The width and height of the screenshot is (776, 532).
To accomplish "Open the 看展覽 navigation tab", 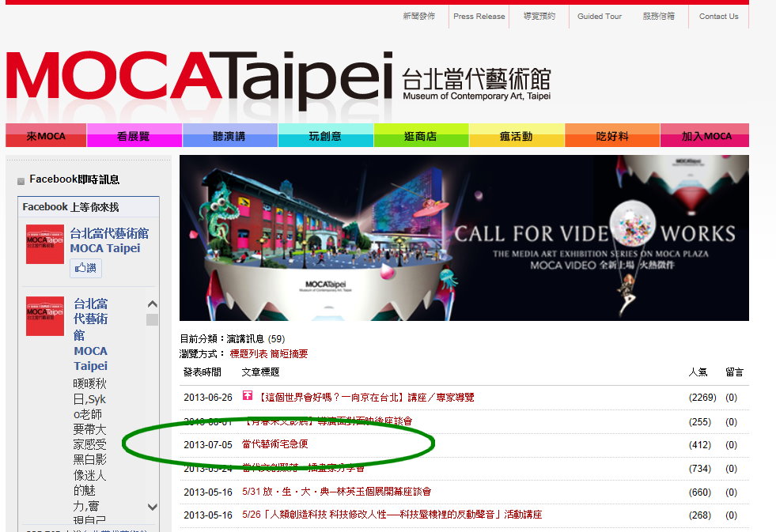I will (x=134, y=135).
